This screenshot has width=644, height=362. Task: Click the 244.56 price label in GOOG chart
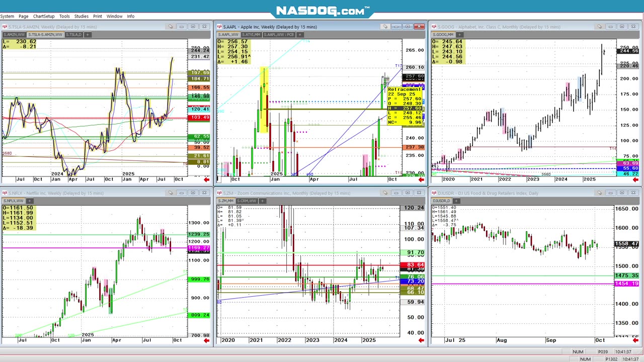pos(629,51)
